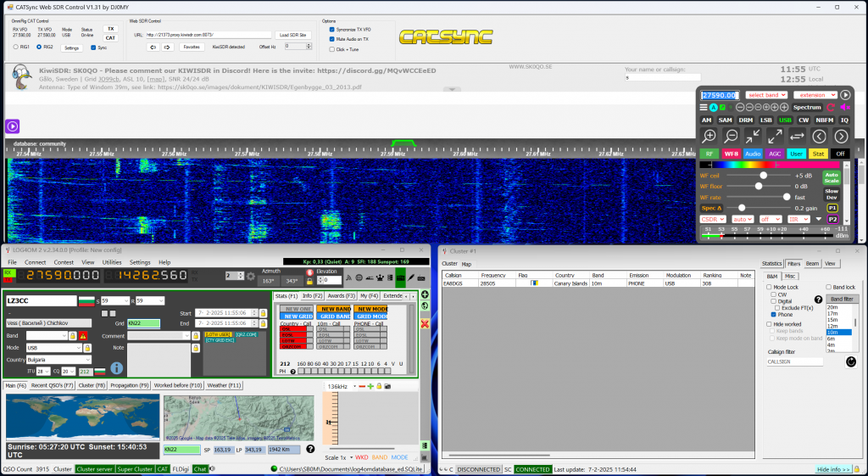Open the KiwiSDR hamburger menu icon

coord(704,108)
